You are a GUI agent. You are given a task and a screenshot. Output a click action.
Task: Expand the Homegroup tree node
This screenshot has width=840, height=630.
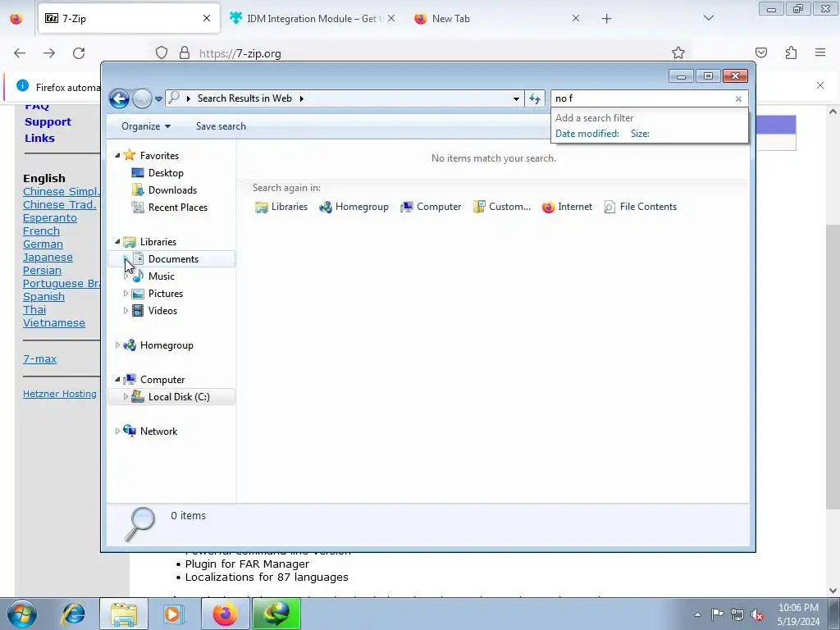click(x=117, y=345)
